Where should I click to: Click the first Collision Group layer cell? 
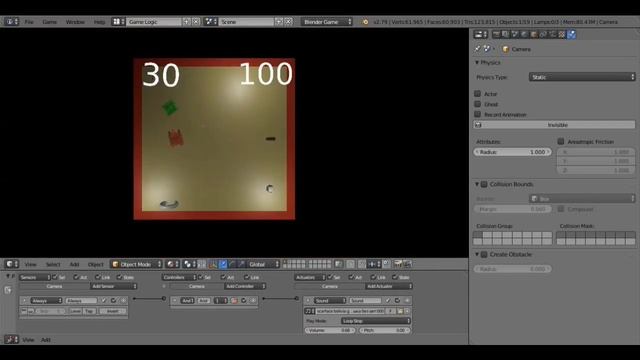coord(478,235)
